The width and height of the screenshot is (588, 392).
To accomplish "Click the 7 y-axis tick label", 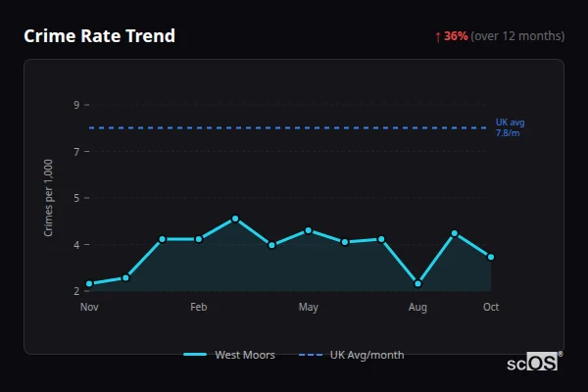I will coord(76,152).
